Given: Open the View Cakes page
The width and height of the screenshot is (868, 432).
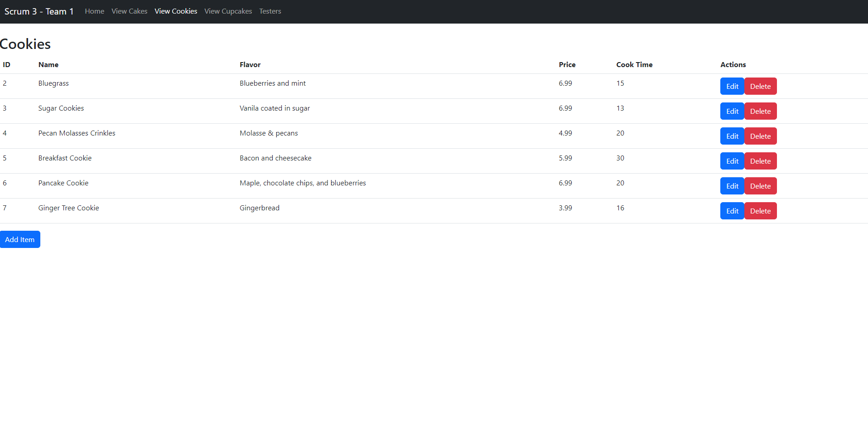Looking at the screenshot, I should click(x=129, y=11).
